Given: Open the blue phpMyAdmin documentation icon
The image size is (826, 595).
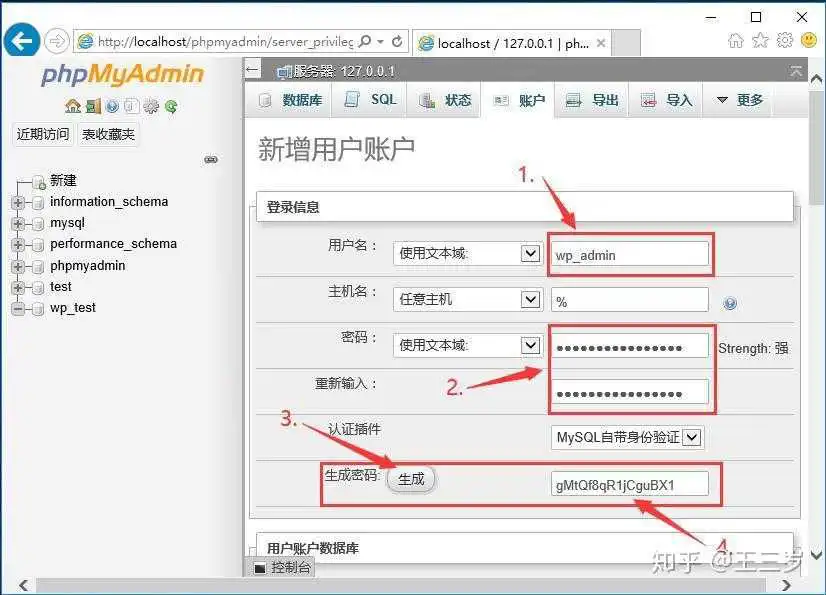Looking at the screenshot, I should coord(112,106).
